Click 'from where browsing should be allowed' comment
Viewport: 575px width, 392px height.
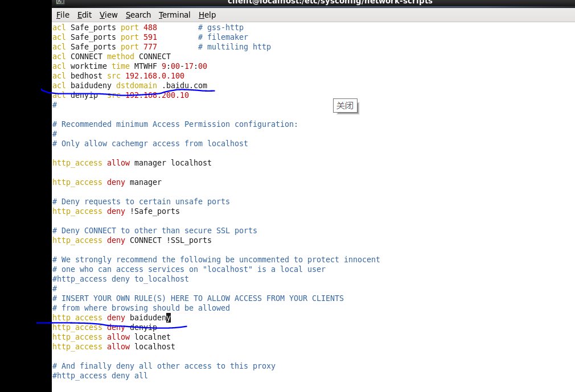click(141, 308)
